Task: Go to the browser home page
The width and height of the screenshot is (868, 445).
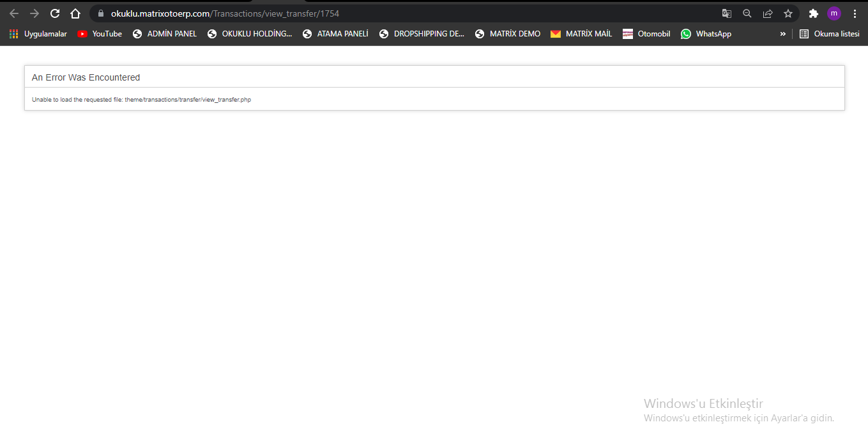Action: pos(75,13)
